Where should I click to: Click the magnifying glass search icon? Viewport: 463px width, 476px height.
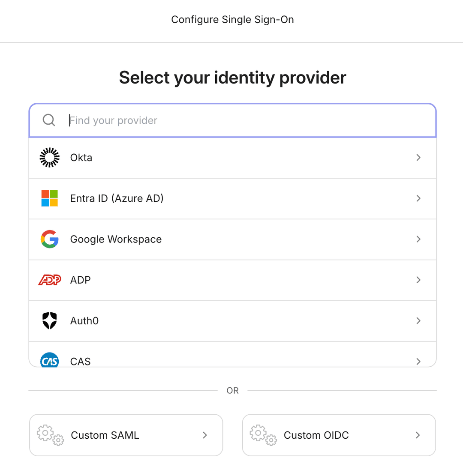[48, 120]
